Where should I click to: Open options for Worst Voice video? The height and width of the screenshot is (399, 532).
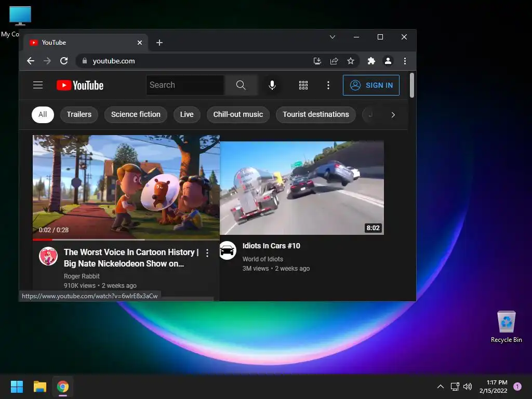coord(207,253)
